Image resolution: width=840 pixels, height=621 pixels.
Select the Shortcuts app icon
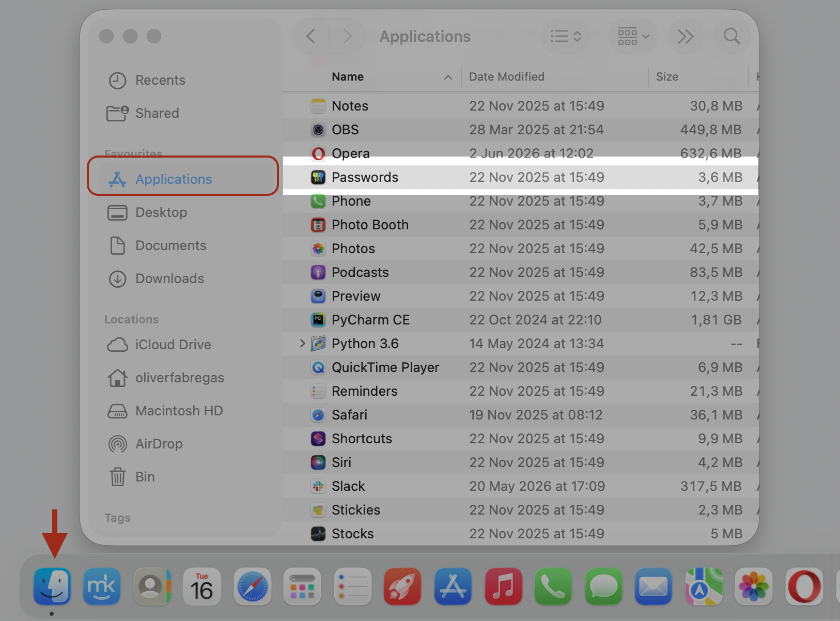click(x=318, y=439)
